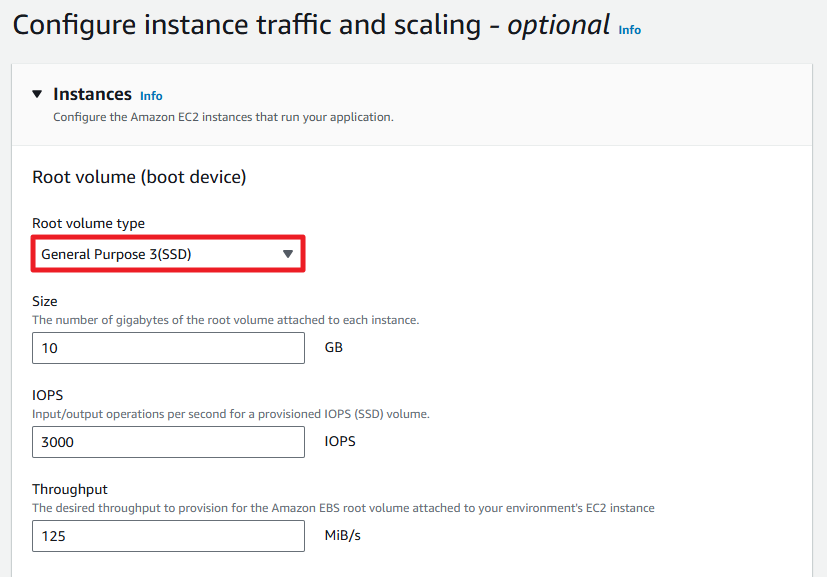Click the "Throughput" field label
This screenshot has width=827, height=577.
[x=70, y=489]
